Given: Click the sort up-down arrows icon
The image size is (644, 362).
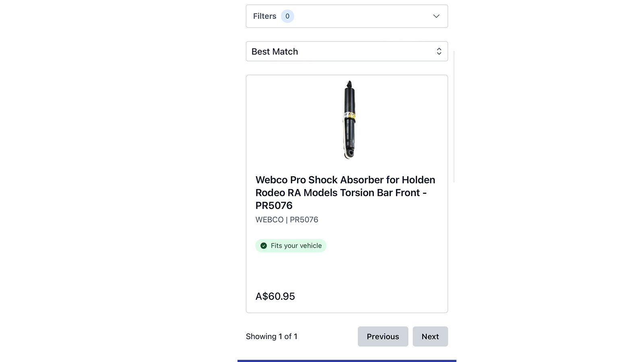Looking at the screenshot, I should pyautogui.click(x=439, y=51).
